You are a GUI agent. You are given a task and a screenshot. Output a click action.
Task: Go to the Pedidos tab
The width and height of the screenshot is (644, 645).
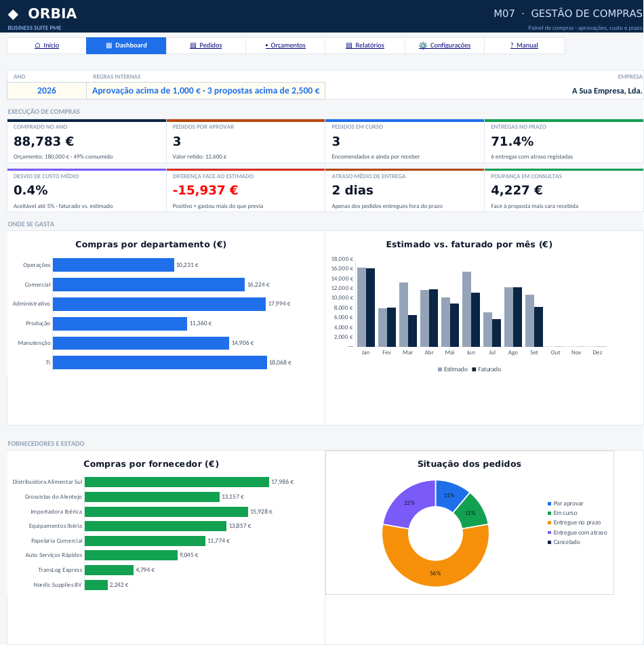206,45
